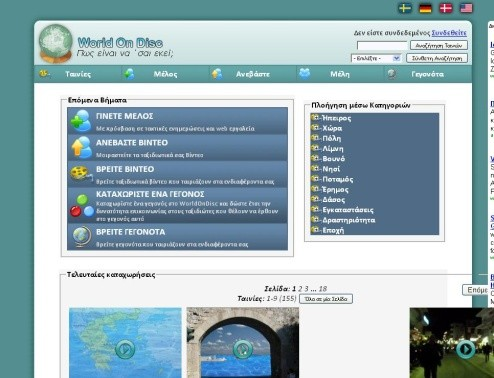The height and width of the screenshot is (378, 494).
Task: Go to page 3 of latest entries
Action: point(306,289)
